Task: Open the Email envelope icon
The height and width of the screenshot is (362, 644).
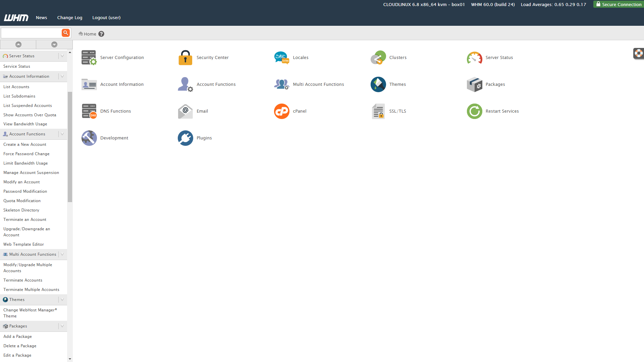Action: (185, 111)
